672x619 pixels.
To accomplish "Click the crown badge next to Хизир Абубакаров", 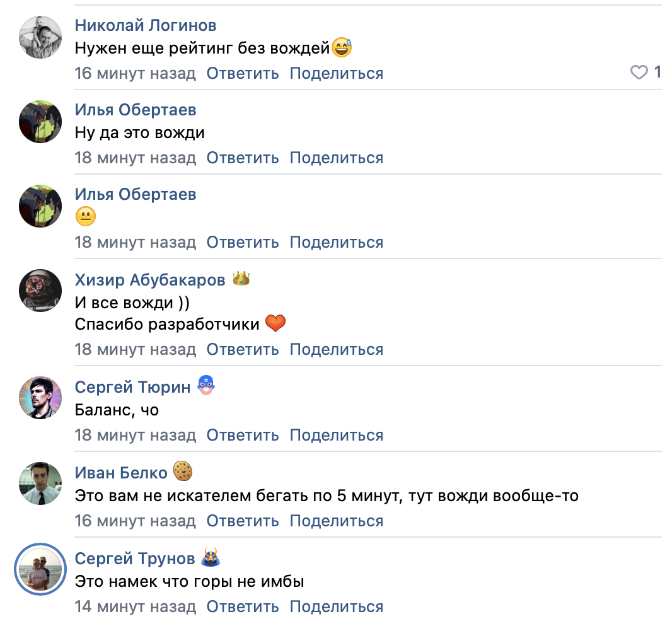I will click(241, 279).
